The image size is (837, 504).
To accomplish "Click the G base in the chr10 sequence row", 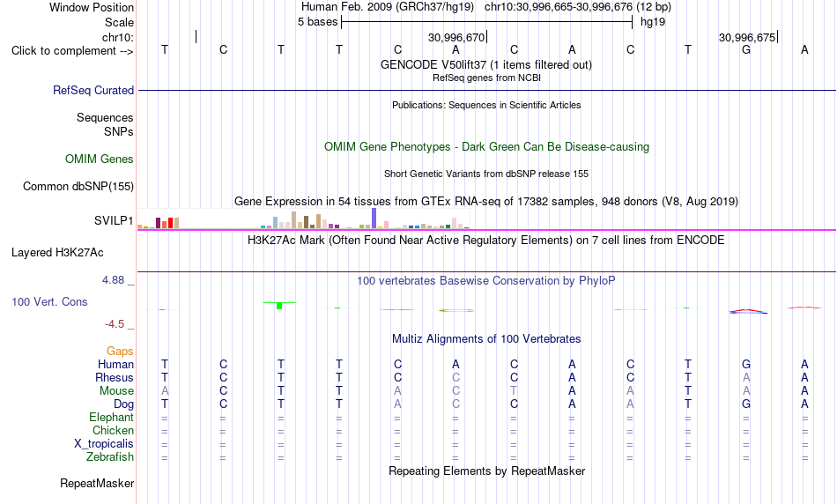I will click(746, 49).
